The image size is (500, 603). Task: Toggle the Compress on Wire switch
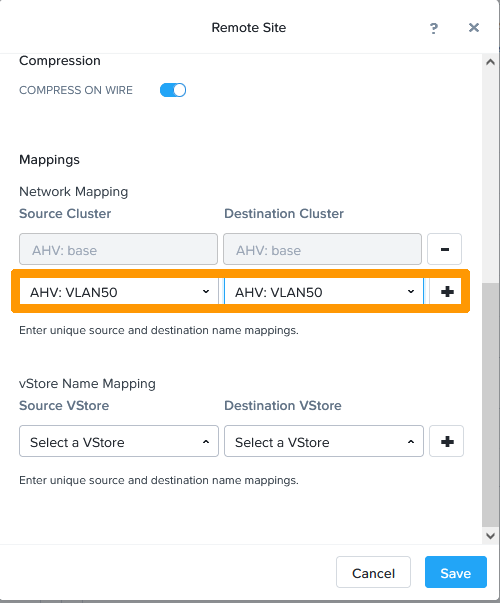[x=173, y=90]
